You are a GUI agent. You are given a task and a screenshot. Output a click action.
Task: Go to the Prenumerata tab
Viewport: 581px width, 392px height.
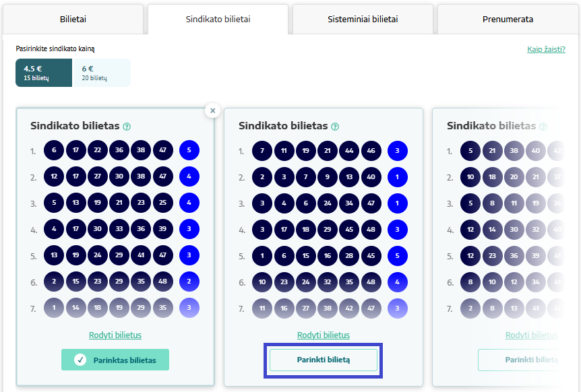(x=508, y=20)
